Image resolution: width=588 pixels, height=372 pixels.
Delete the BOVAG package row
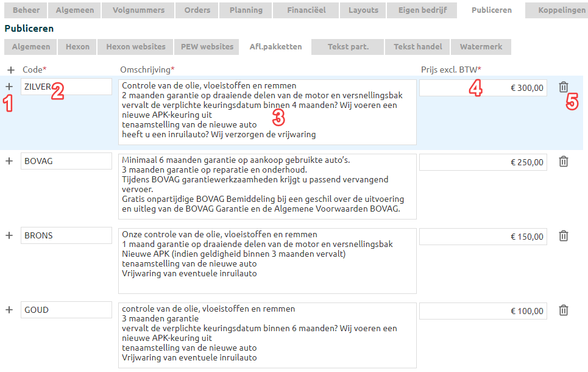(x=564, y=162)
